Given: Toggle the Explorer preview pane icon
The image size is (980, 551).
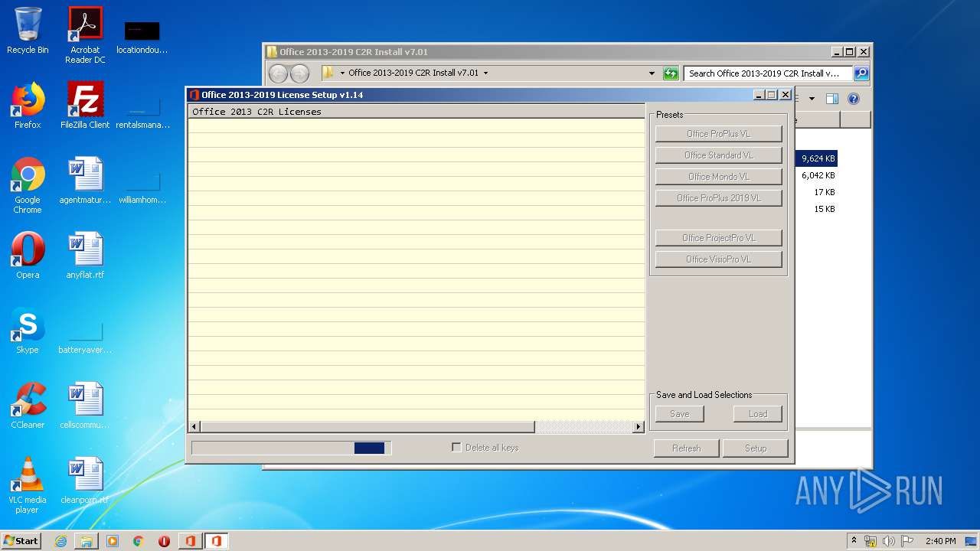Looking at the screenshot, I should coord(832,99).
